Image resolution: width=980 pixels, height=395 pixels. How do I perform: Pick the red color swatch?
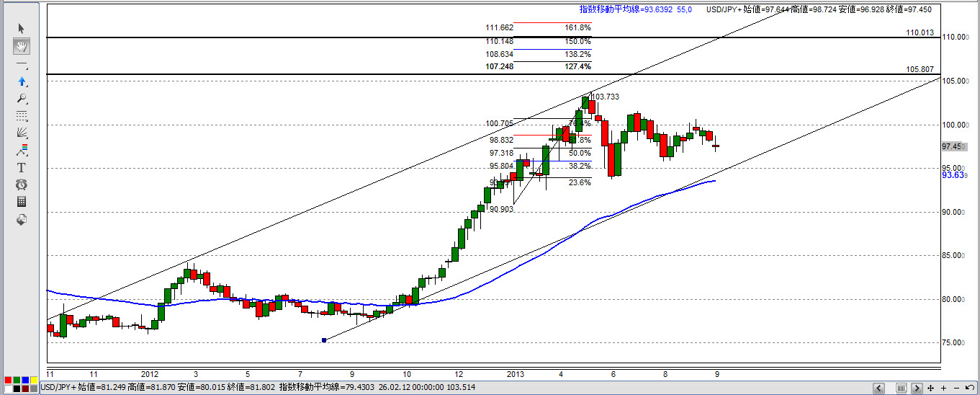tap(9, 380)
